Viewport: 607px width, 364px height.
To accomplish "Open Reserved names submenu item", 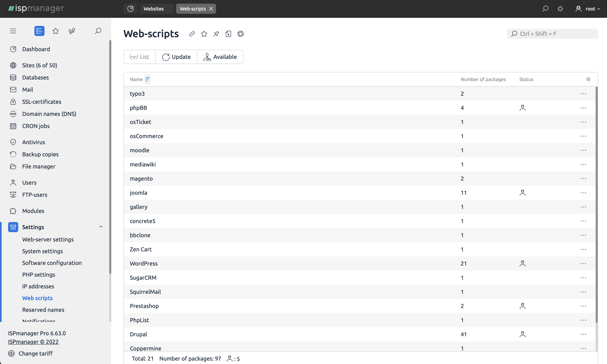I will pos(43,310).
